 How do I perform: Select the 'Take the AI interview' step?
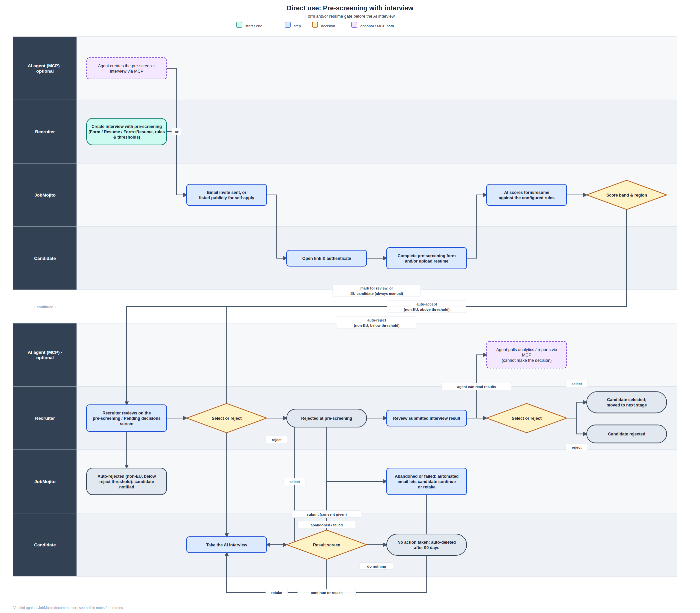pos(227,545)
